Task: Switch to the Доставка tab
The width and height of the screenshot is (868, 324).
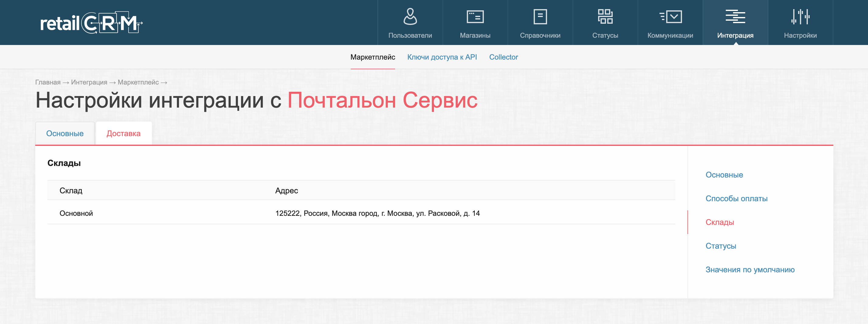Action: (124, 133)
